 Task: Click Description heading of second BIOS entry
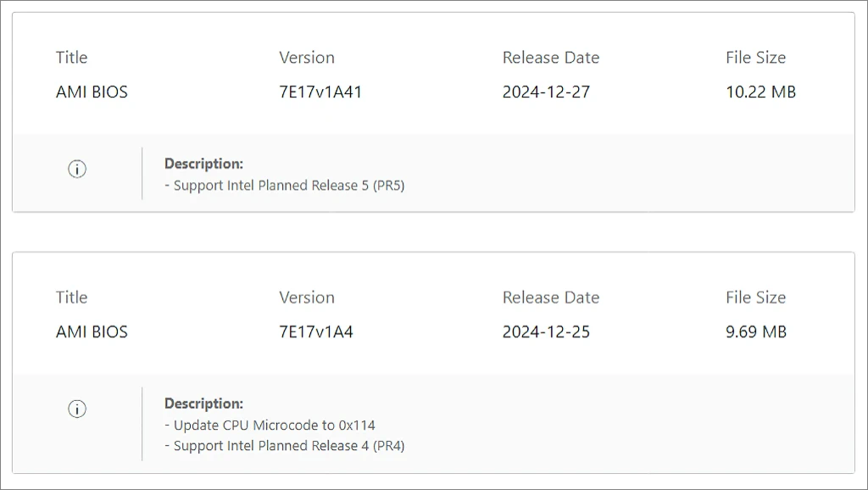tap(203, 404)
